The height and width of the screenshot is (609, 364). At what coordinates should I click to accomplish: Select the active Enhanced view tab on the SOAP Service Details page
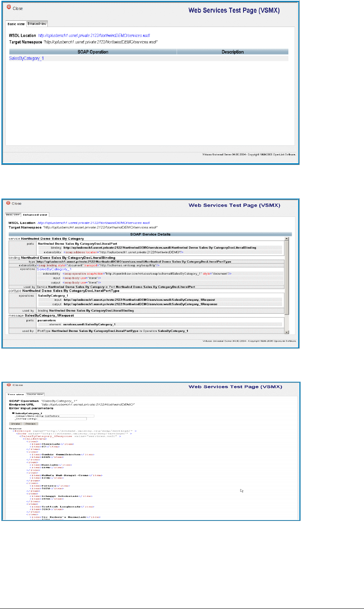coord(35,215)
